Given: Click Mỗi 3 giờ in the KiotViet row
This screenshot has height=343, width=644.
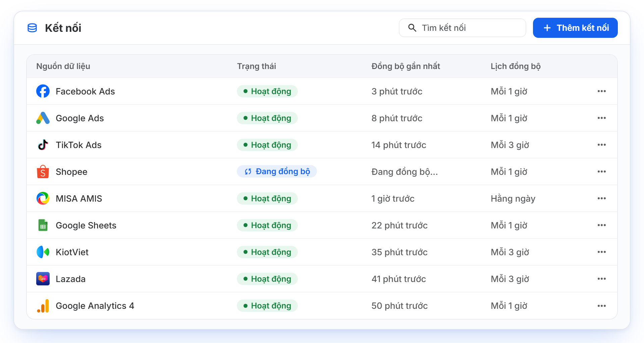Looking at the screenshot, I should click(510, 252).
